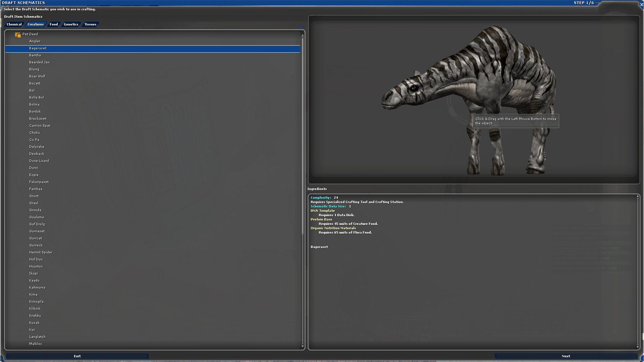This screenshot has height=362, width=644.
Task: Select the Eopie schematic
Action: [x=34, y=175]
